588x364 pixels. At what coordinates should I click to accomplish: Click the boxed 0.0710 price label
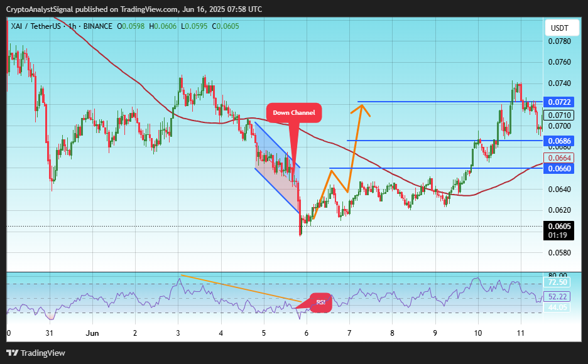pyautogui.click(x=559, y=115)
